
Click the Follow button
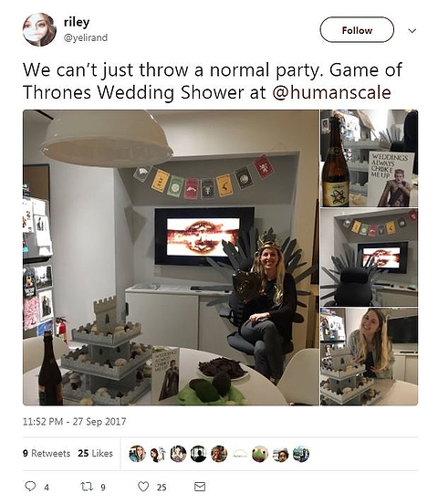coord(357,30)
